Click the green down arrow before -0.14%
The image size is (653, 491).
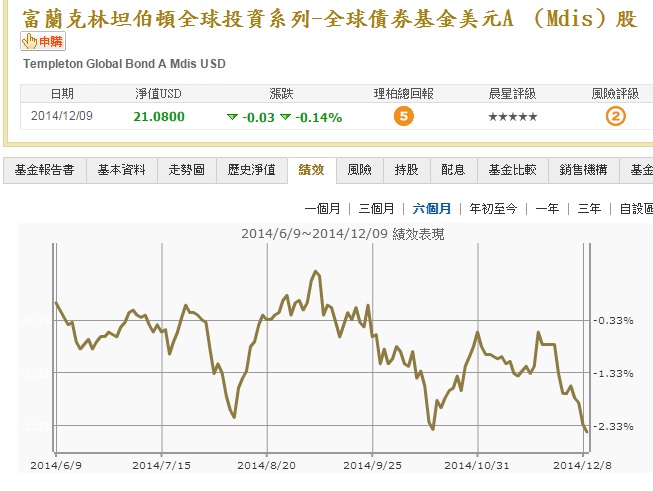point(285,117)
